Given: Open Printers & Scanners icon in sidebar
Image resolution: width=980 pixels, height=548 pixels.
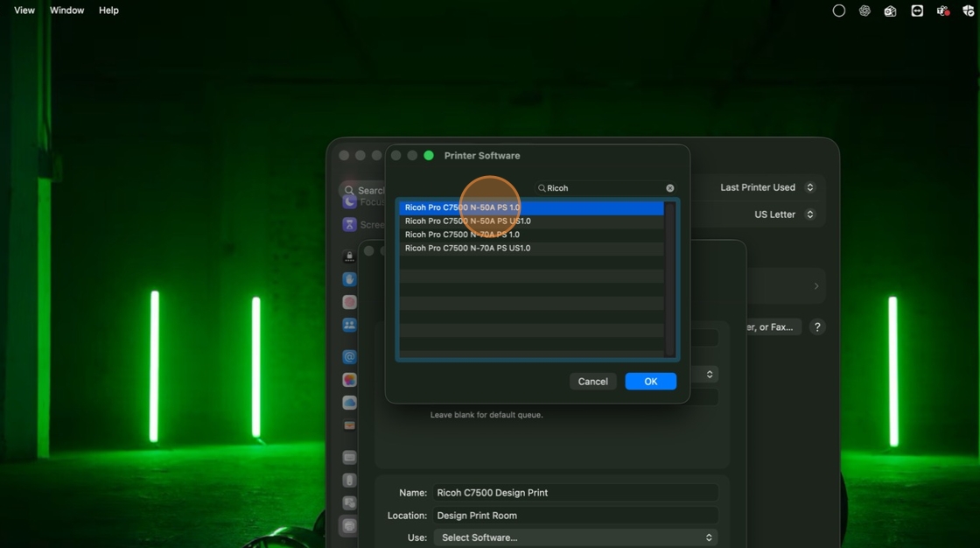Looking at the screenshot, I should (349, 526).
